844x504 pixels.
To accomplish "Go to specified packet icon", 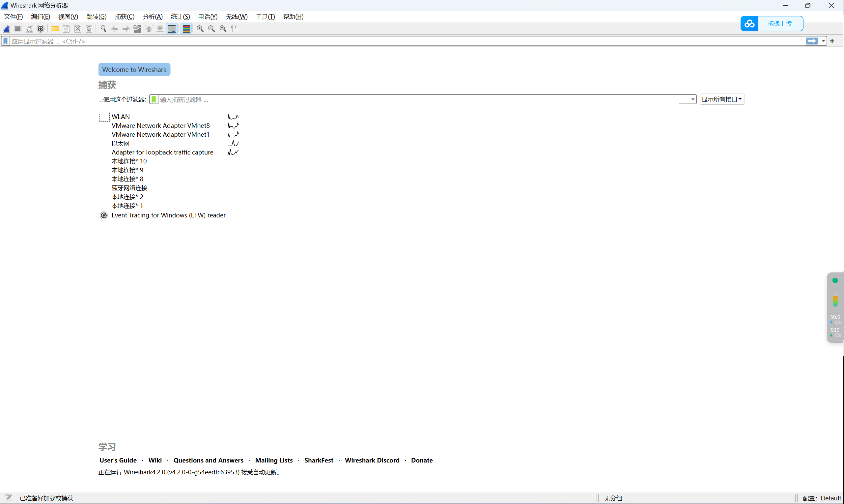I will [138, 29].
